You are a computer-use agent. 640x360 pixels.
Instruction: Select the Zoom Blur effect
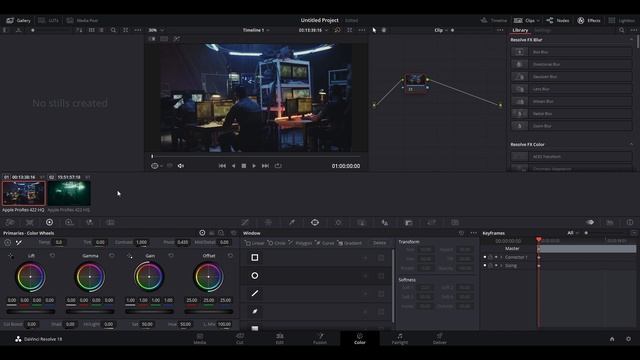(x=571, y=126)
